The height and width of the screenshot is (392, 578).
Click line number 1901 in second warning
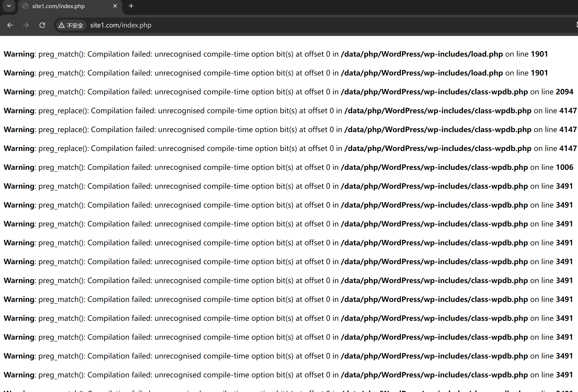(539, 73)
